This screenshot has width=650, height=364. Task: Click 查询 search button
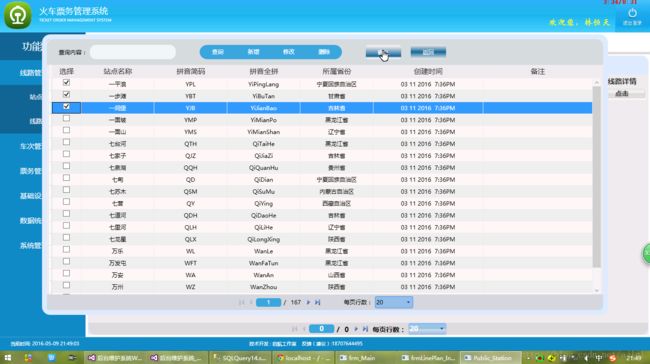(x=218, y=52)
